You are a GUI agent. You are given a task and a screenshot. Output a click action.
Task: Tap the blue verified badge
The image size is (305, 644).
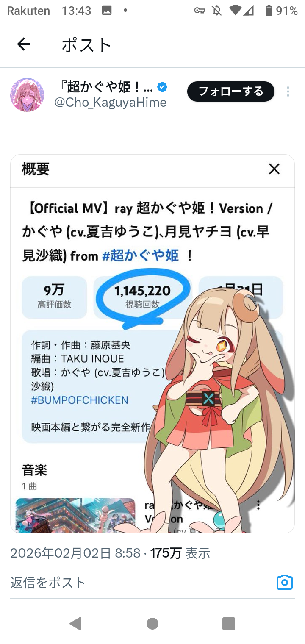(162, 87)
